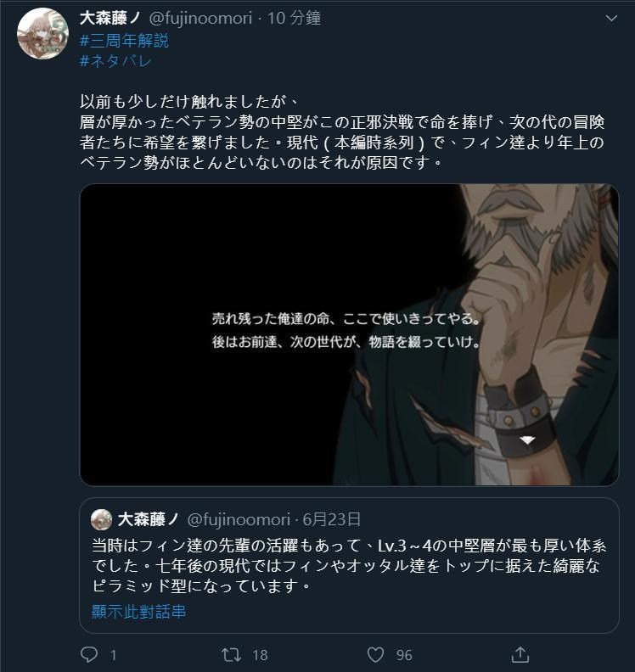Open the @fujinoomori handle in the tweet header
The width and height of the screenshot is (635, 672).
coord(200,18)
